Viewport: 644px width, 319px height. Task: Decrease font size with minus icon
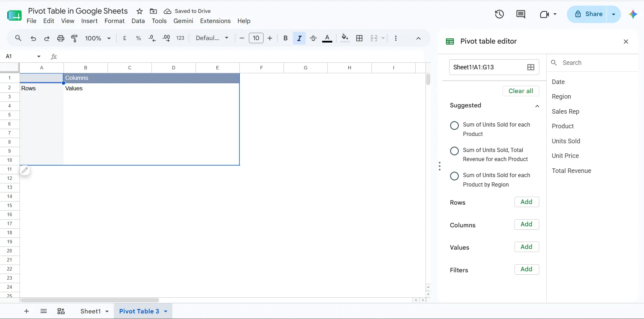[x=242, y=38]
